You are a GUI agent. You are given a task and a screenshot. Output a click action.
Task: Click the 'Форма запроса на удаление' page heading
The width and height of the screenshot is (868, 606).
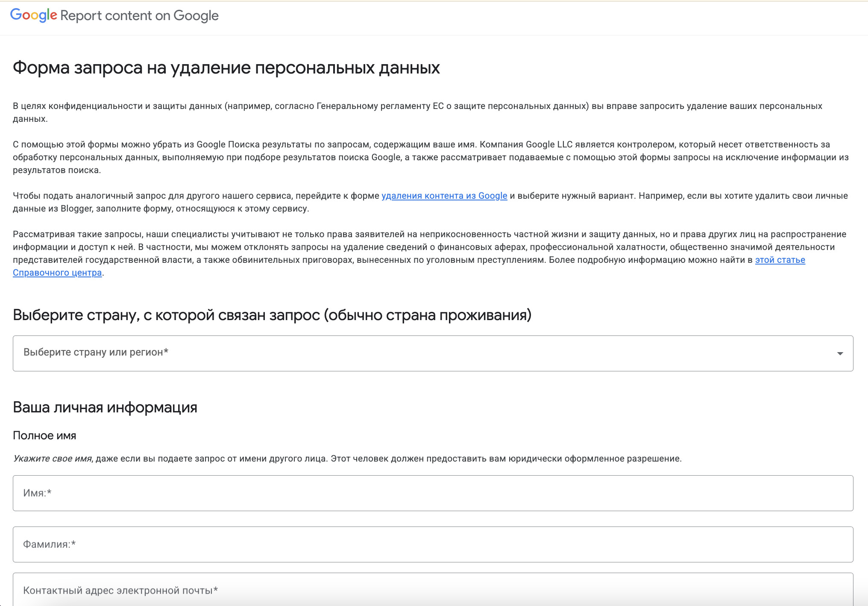point(226,68)
